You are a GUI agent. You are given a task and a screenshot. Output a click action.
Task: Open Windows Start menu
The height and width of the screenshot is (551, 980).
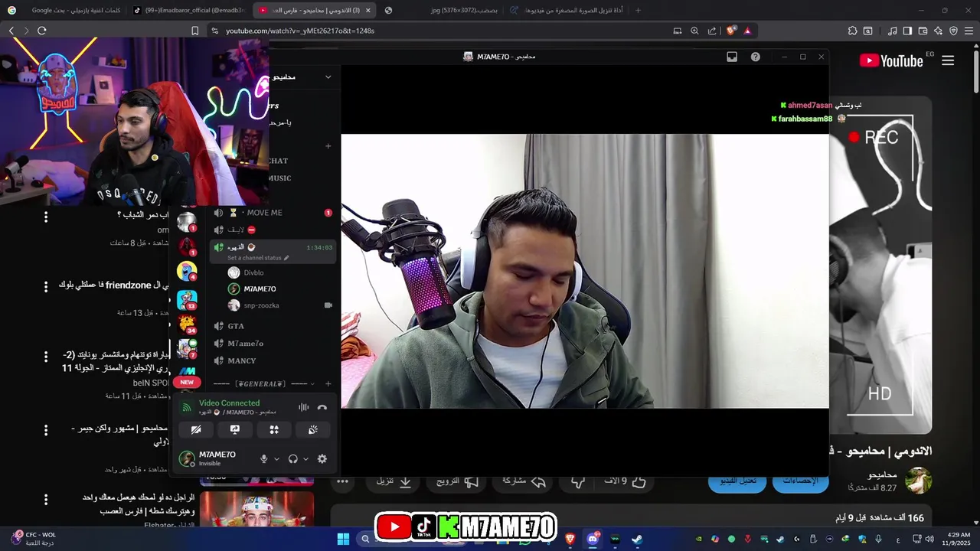(343, 539)
